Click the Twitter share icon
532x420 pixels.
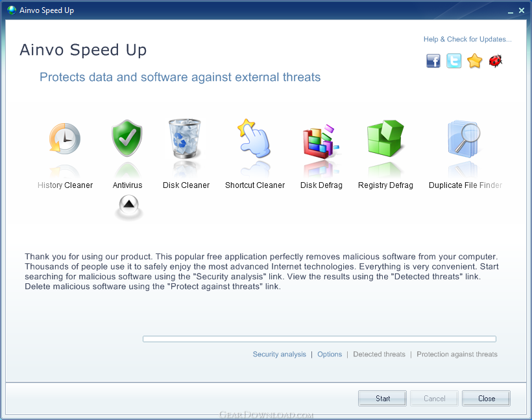click(453, 61)
